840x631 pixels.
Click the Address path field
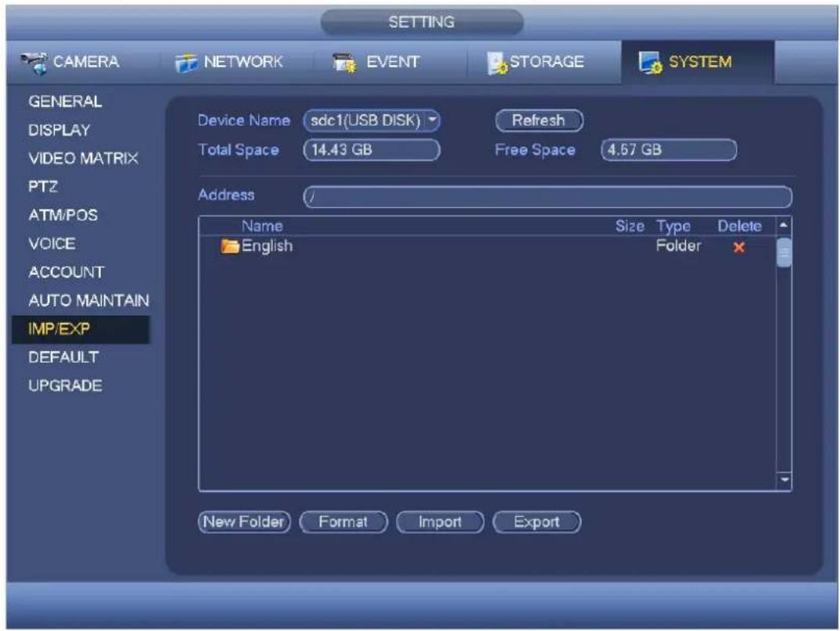point(547,197)
